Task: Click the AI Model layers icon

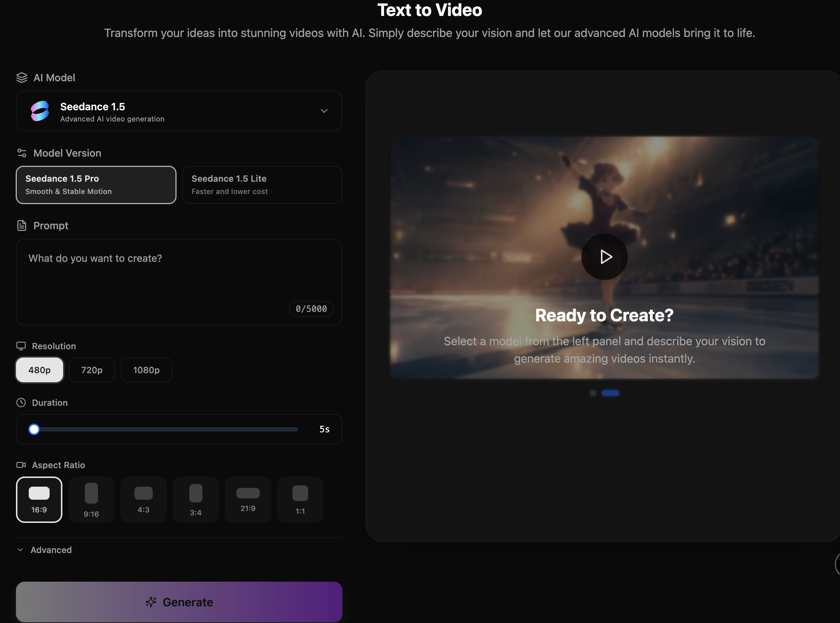Action: (21, 78)
